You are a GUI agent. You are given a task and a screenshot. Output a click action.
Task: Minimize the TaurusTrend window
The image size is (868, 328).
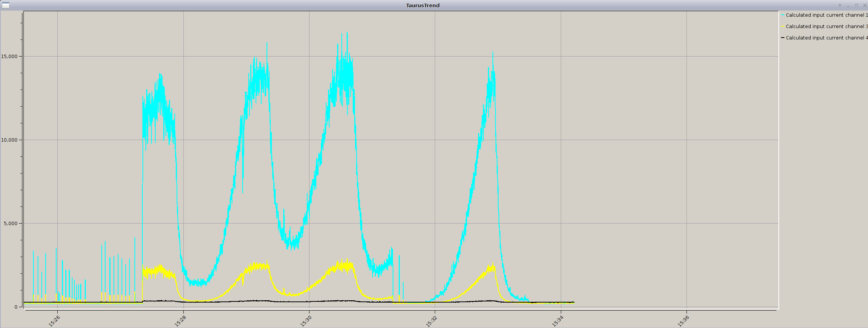(x=848, y=5)
